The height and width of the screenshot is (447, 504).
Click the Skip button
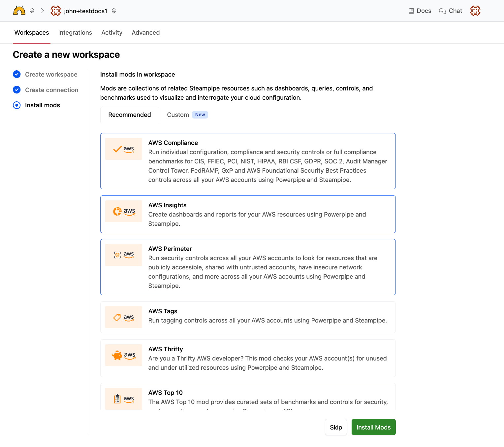(336, 427)
